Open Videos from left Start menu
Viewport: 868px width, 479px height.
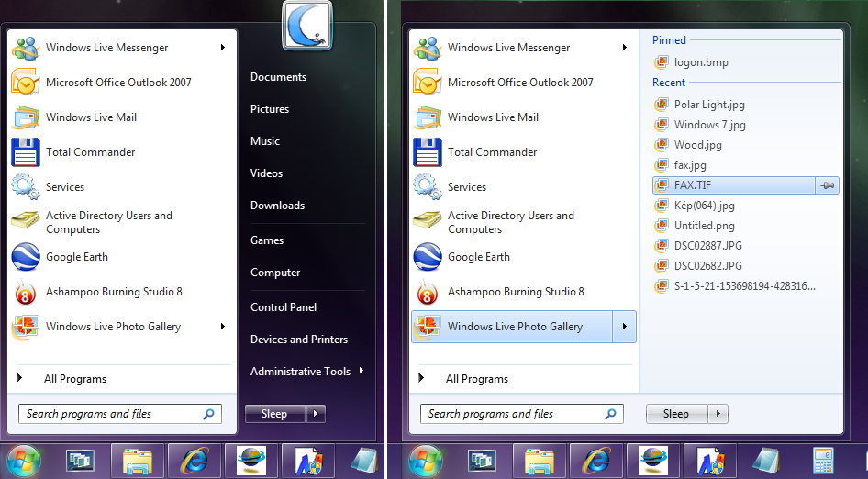point(266,173)
